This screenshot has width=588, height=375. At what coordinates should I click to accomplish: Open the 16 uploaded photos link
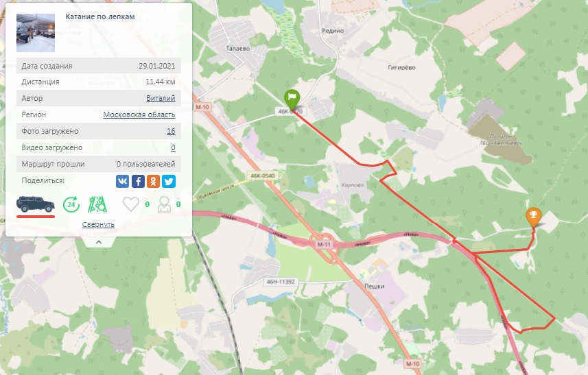click(x=171, y=131)
